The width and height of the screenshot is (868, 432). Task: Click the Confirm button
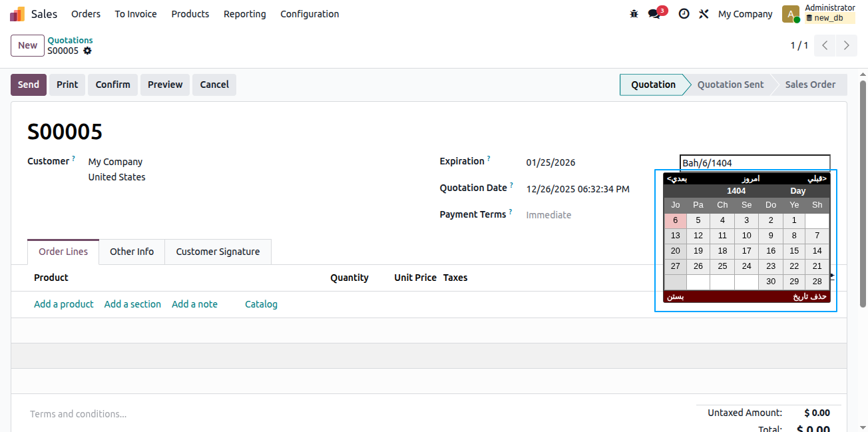[x=112, y=85]
